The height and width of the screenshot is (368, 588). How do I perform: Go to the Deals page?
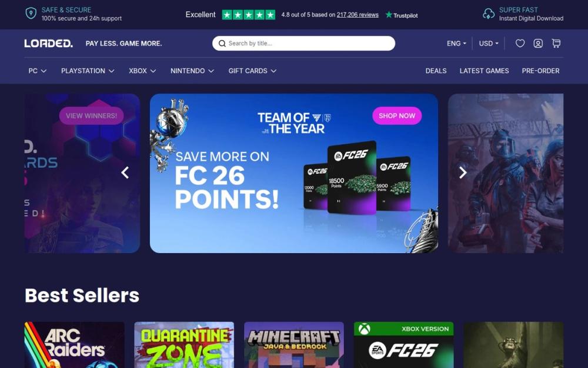click(x=436, y=71)
